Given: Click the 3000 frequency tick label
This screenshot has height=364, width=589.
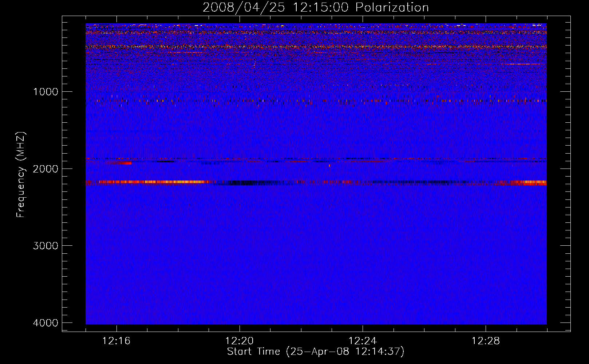Looking at the screenshot, I should 46,245.
